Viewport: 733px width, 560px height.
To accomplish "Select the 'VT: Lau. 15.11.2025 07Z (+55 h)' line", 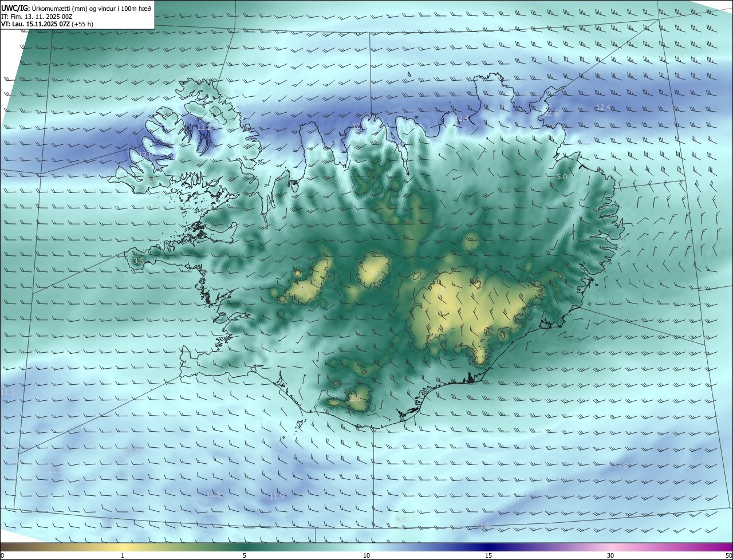I will [47, 24].
